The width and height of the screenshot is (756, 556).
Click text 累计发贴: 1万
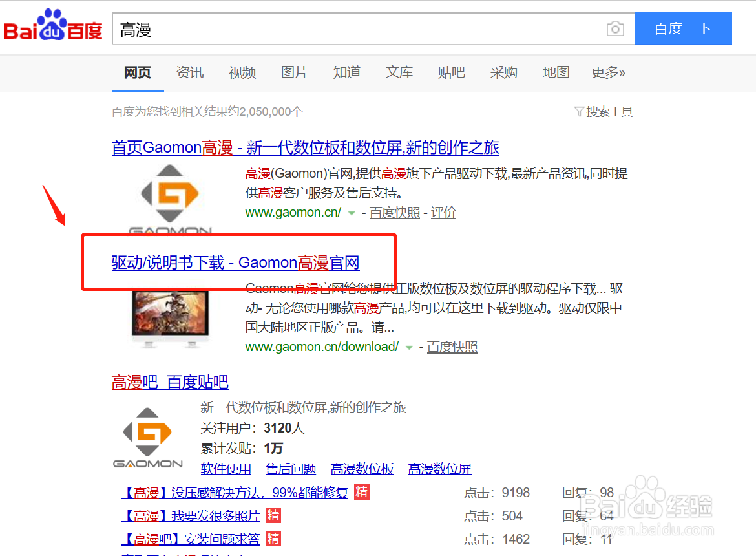point(242,449)
